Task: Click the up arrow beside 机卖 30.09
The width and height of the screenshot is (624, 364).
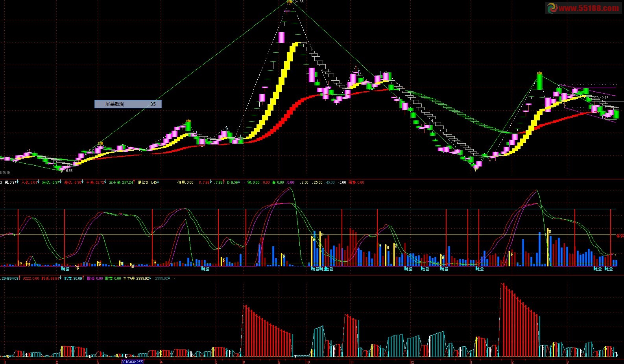Action: pos(84,278)
